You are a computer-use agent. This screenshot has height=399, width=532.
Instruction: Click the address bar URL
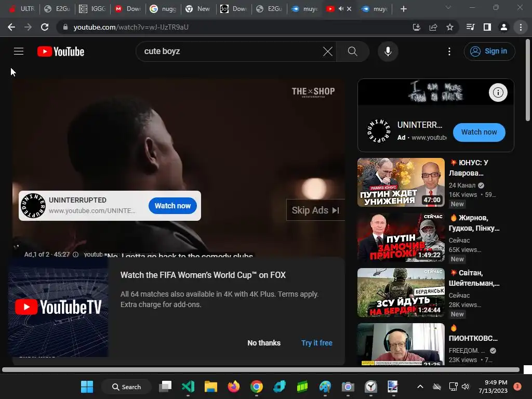(131, 27)
